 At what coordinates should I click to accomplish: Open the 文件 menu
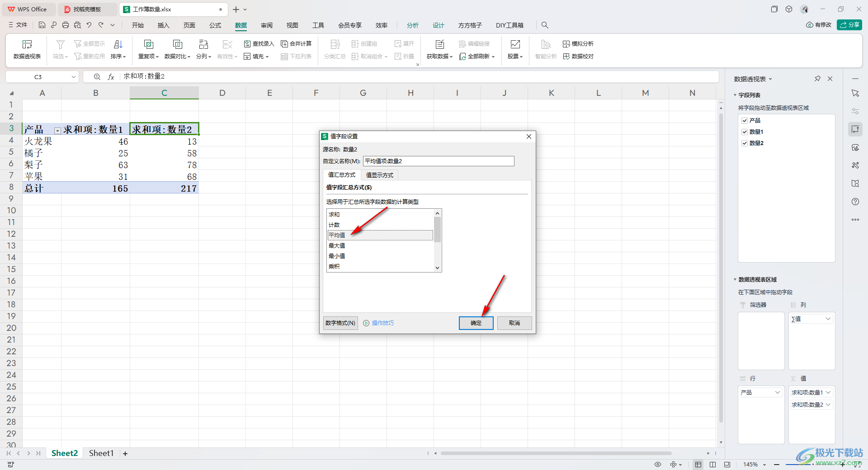18,25
